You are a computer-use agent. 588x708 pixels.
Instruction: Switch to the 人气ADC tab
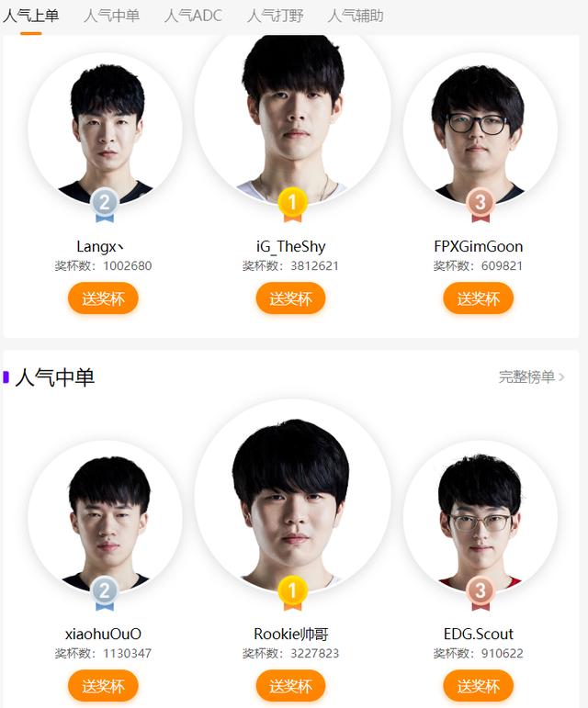tap(193, 16)
